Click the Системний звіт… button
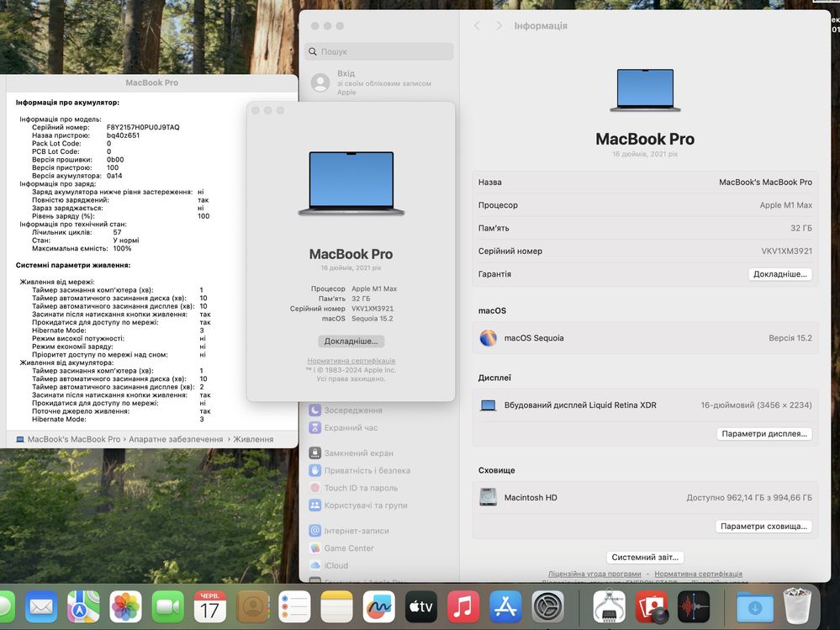 click(x=645, y=557)
